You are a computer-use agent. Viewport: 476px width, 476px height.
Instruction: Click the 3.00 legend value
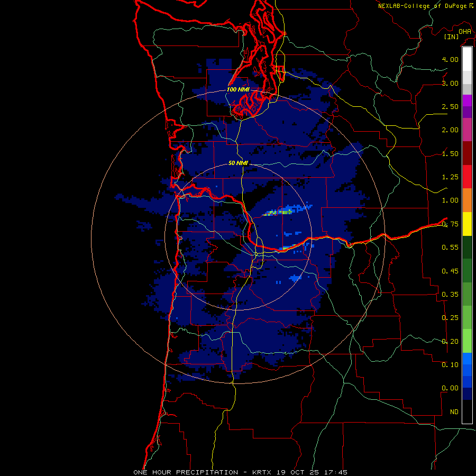point(450,83)
